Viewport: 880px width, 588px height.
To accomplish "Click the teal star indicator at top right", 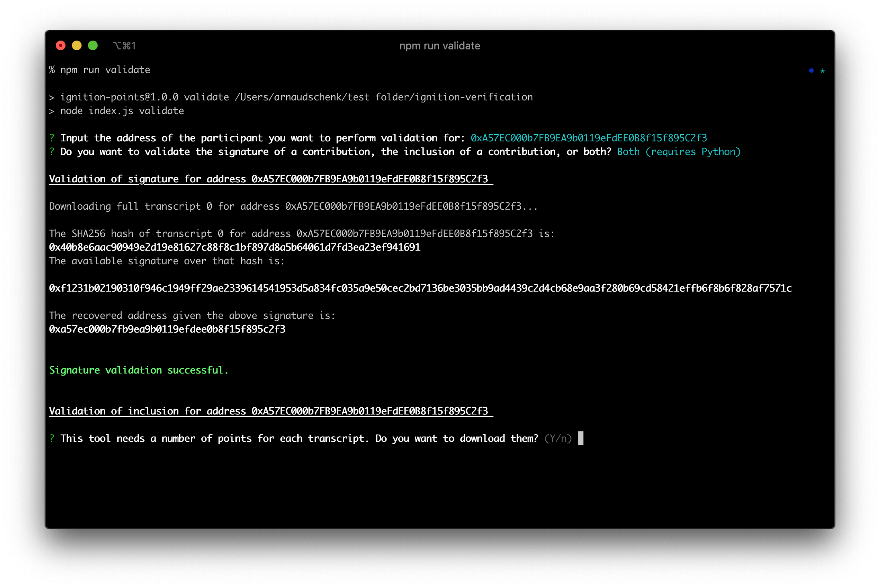I will pos(823,71).
